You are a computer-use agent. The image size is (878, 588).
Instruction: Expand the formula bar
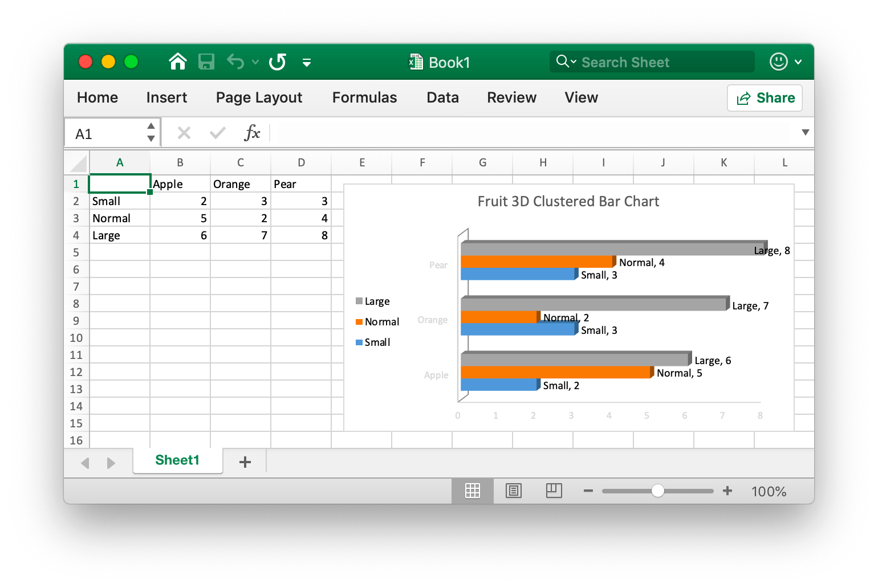point(805,133)
